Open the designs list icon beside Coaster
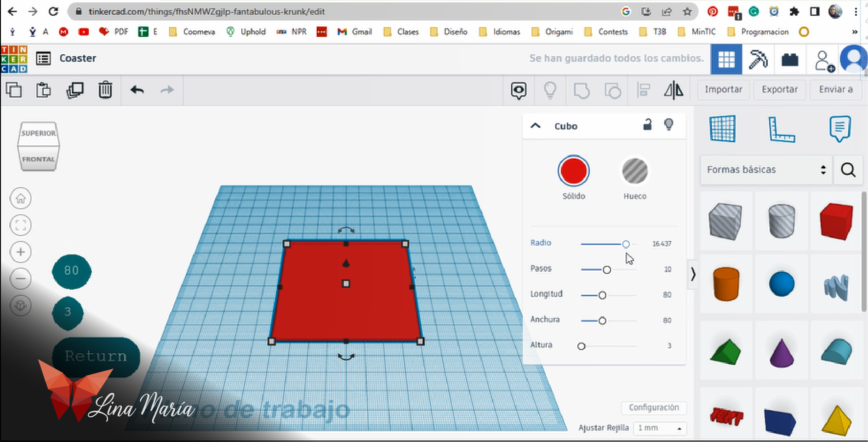This screenshot has height=442, width=868. 43,58
